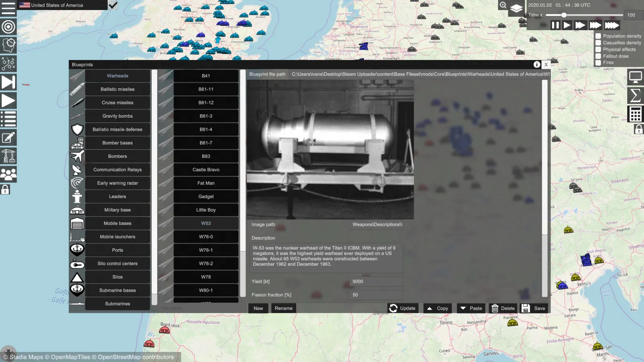
Task: Open the calculator icon on right side
Action: (635, 114)
